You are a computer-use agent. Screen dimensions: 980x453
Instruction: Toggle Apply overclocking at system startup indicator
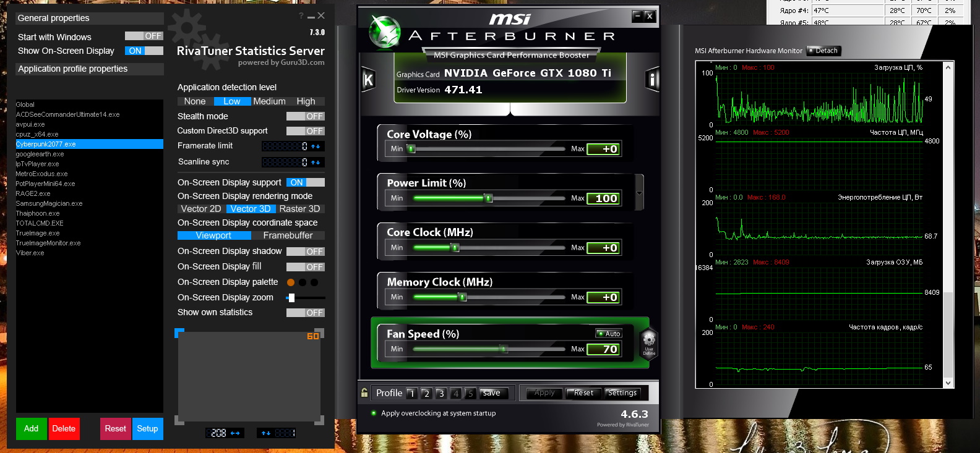pos(374,413)
